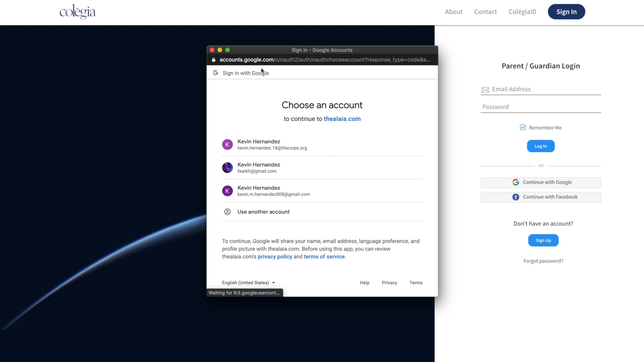Click the lock icon in Google popup address bar

pyautogui.click(x=214, y=60)
